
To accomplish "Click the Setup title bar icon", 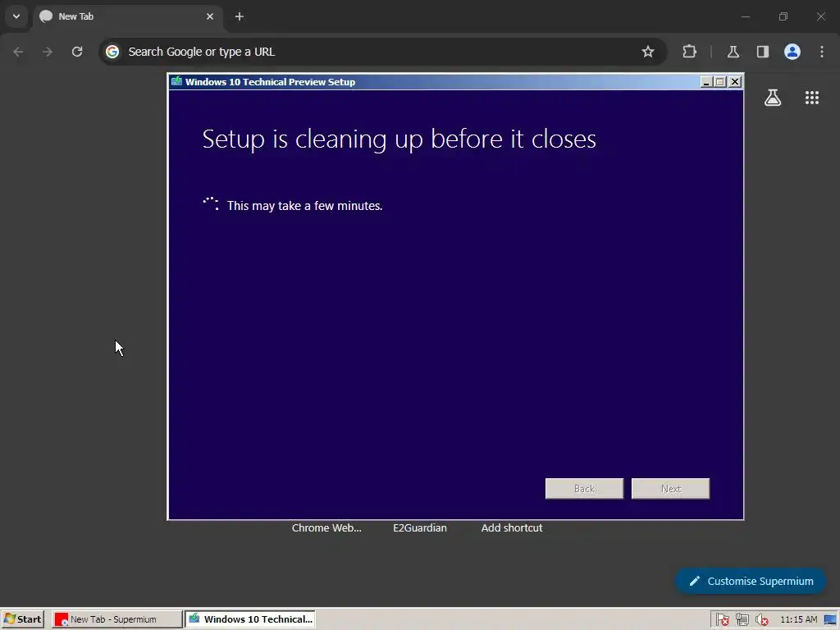I will [176, 81].
